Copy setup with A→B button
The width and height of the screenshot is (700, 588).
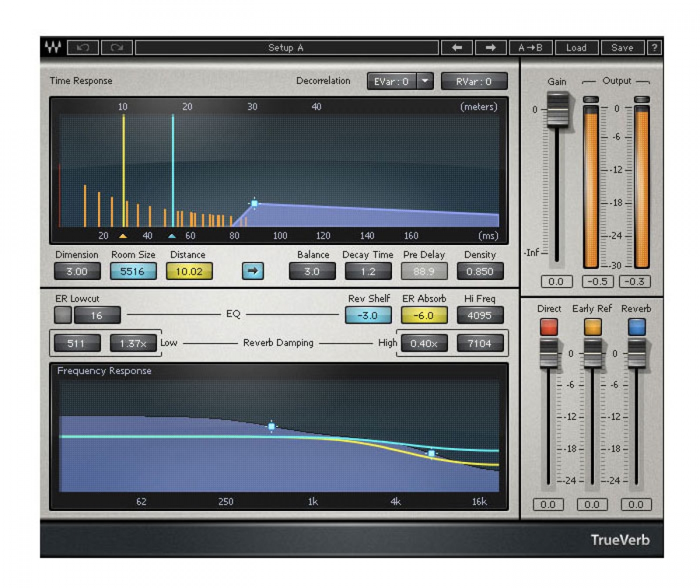pyautogui.click(x=530, y=48)
